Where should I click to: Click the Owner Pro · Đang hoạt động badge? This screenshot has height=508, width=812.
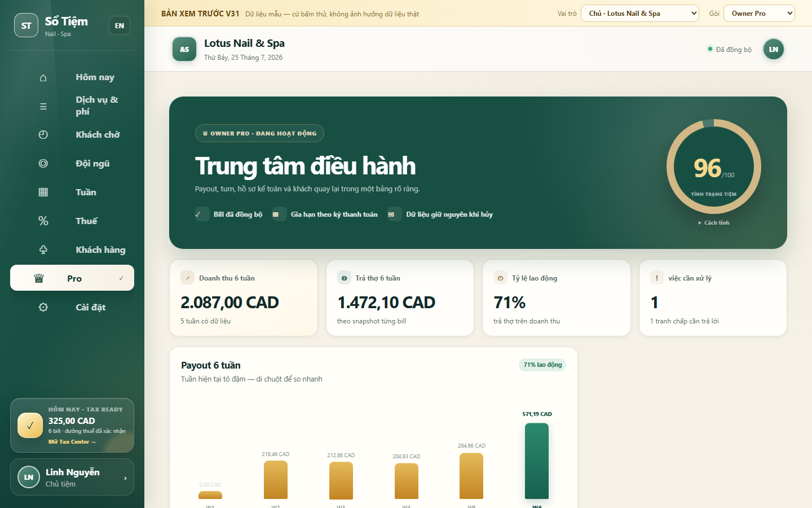pyautogui.click(x=259, y=133)
